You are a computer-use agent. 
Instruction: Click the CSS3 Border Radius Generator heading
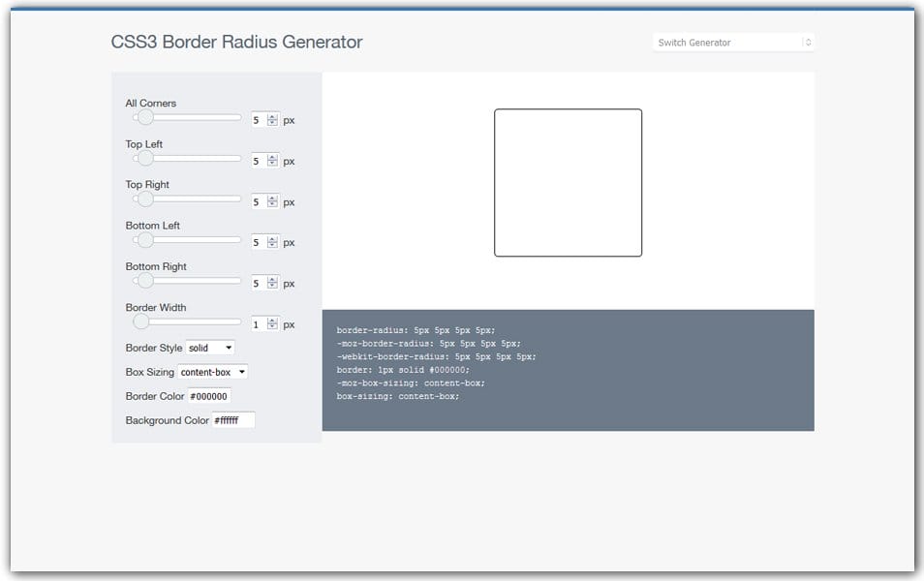click(237, 42)
